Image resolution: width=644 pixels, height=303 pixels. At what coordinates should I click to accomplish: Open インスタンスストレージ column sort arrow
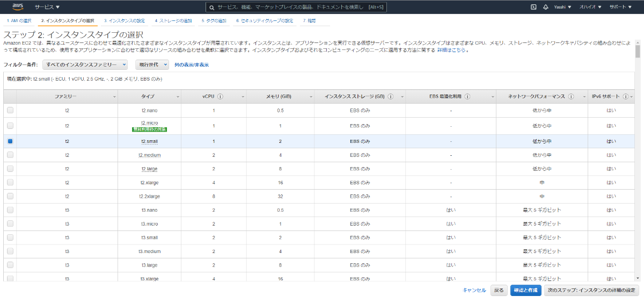[x=402, y=97]
